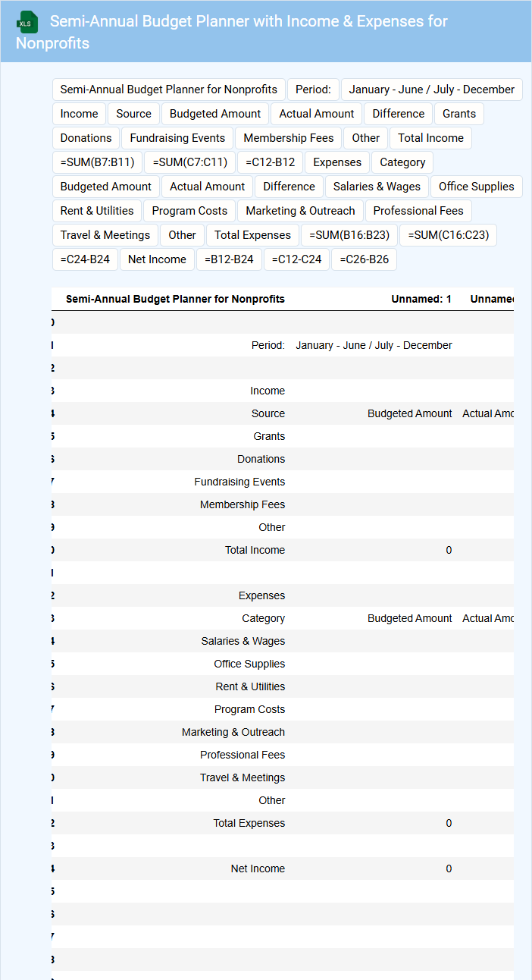Viewport: 532px width, 980px height.
Task: Select the 'Income' table cell
Action: [268, 391]
